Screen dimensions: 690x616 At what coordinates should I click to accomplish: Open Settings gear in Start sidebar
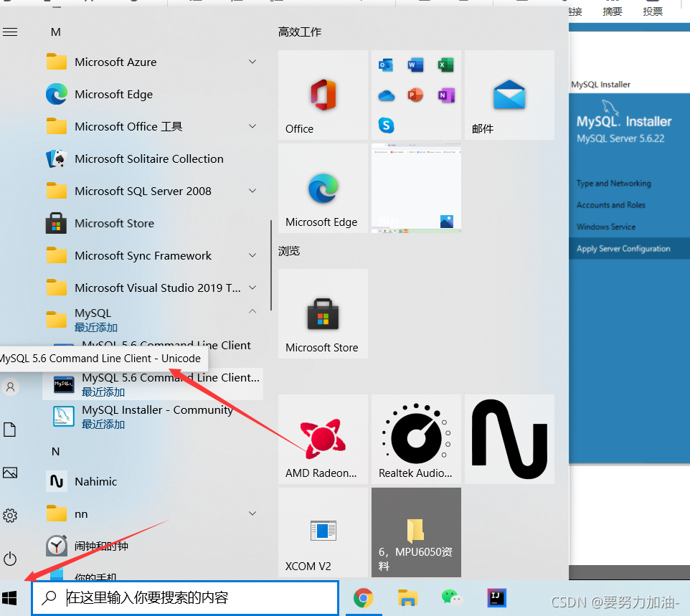[x=9, y=516]
